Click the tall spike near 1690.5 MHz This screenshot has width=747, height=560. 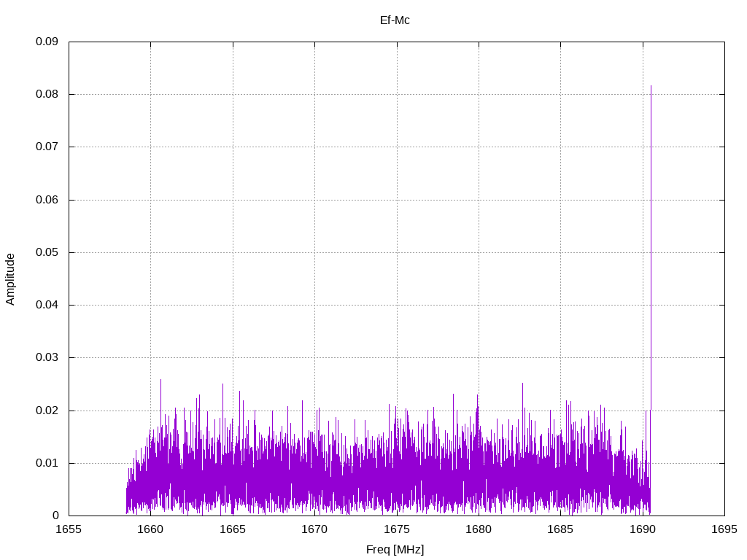651,248
